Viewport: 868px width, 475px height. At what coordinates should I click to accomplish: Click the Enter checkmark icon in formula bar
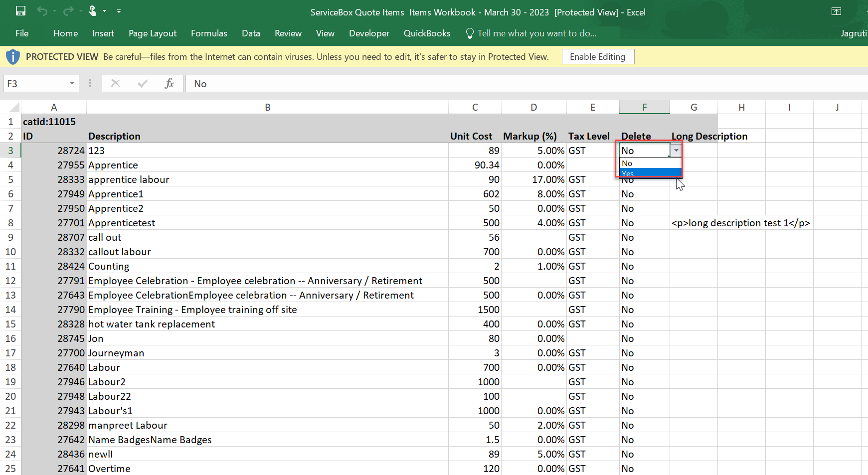click(x=143, y=83)
